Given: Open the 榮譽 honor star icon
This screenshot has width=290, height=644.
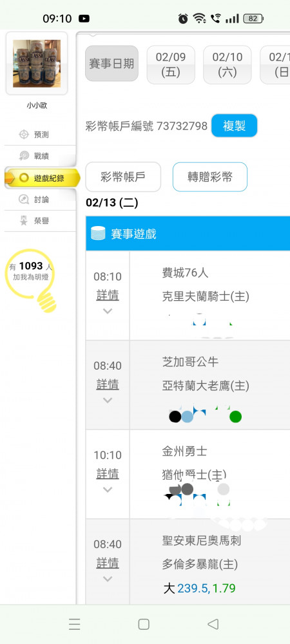Looking at the screenshot, I should pos(24,221).
